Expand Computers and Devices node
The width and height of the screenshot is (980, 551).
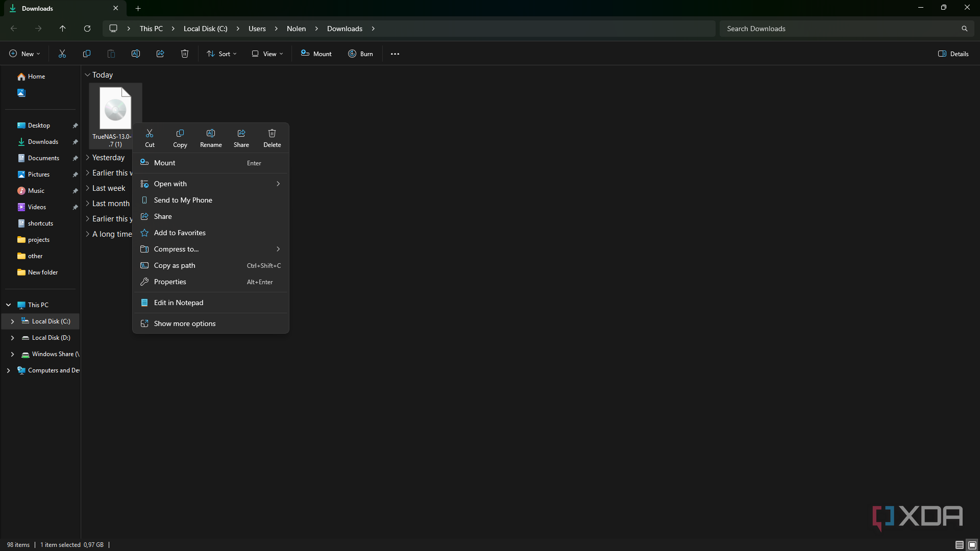[8, 370]
